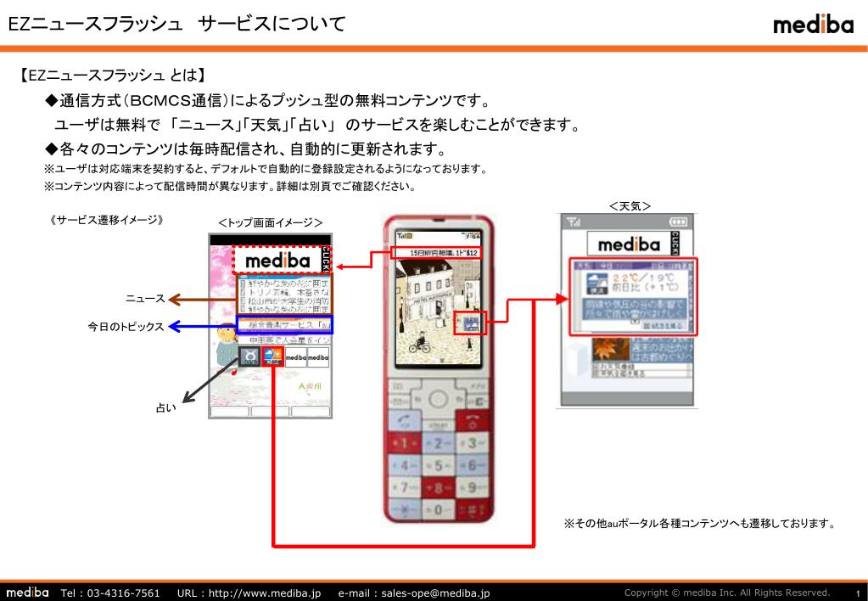
Task: Click keypad key 2 on the phone
Action: tap(439, 443)
